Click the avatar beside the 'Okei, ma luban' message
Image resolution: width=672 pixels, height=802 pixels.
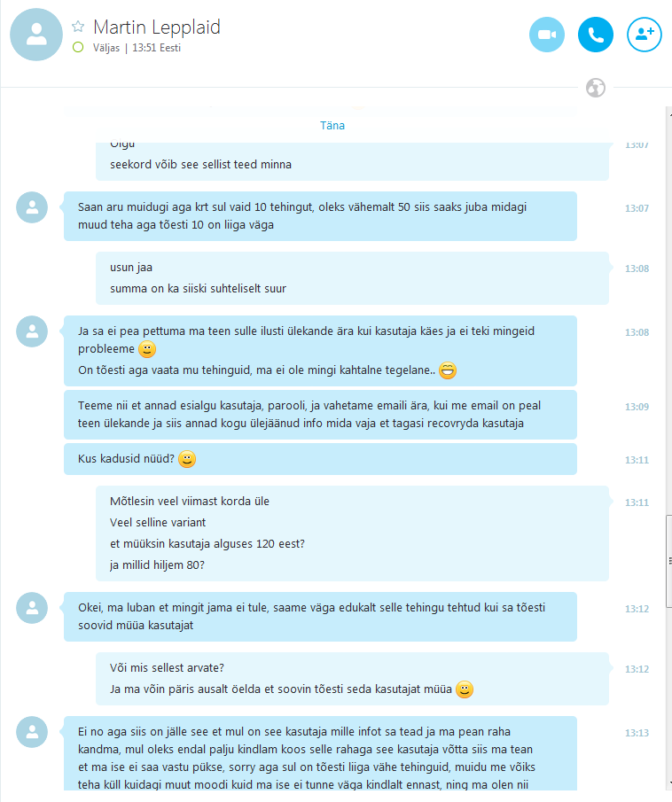(32, 608)
